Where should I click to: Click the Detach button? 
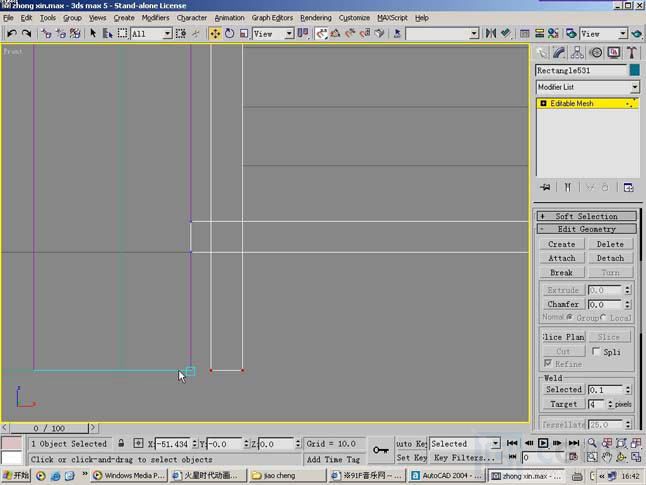click(610, 258)
